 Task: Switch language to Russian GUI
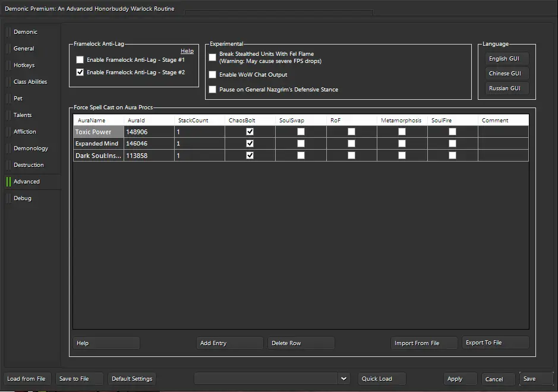507,88
